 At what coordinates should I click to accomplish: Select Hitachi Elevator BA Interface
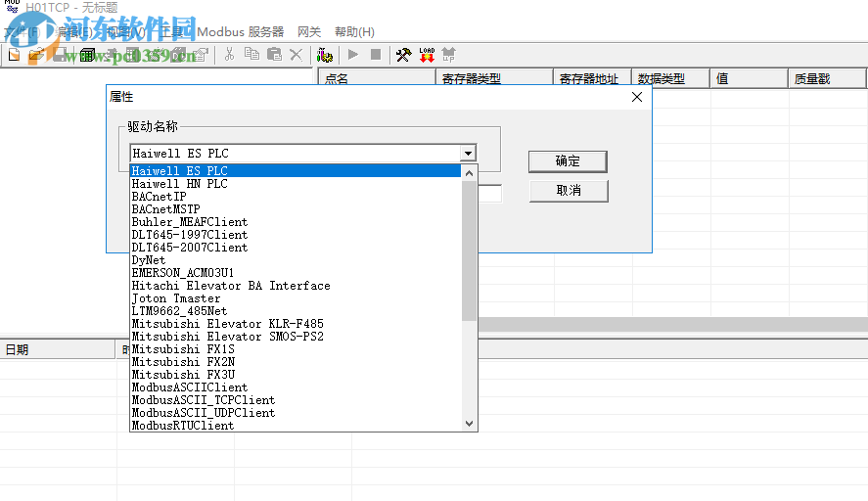coord(296,286)
